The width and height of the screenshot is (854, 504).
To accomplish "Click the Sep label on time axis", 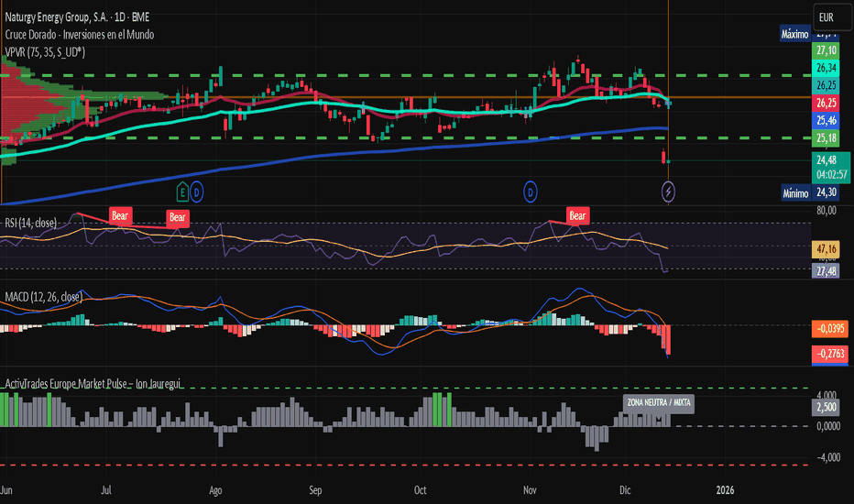I will pos(315,490).
